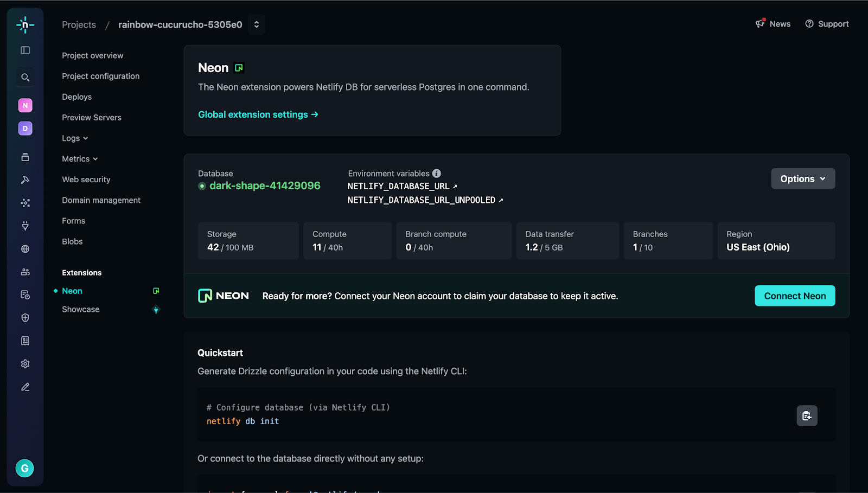Go to Domain management
868x493 pixels.
coord(101,200)
